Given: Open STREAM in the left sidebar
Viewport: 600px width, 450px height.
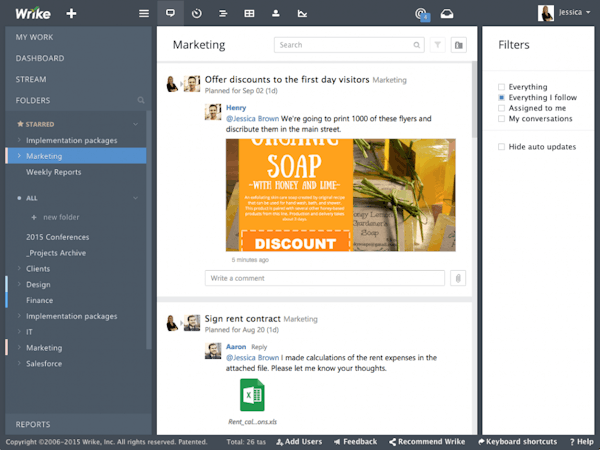Looking at the screenshot, I should coord(31,79).
